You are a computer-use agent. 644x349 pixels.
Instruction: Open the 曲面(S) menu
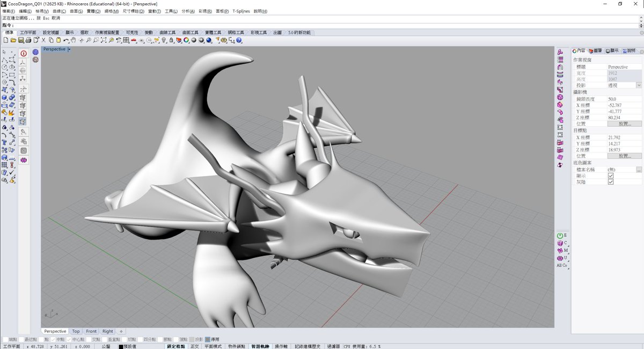pyautogui.click(x=76, y=11)
